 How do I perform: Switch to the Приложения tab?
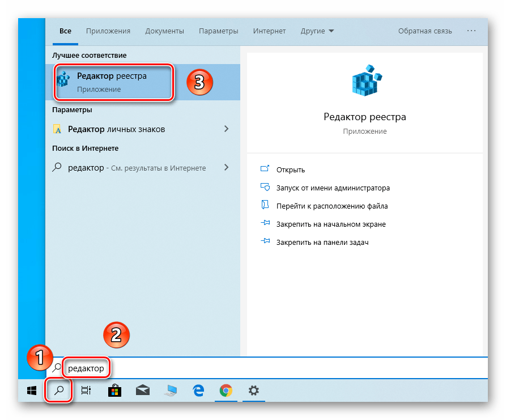point(108,31)
